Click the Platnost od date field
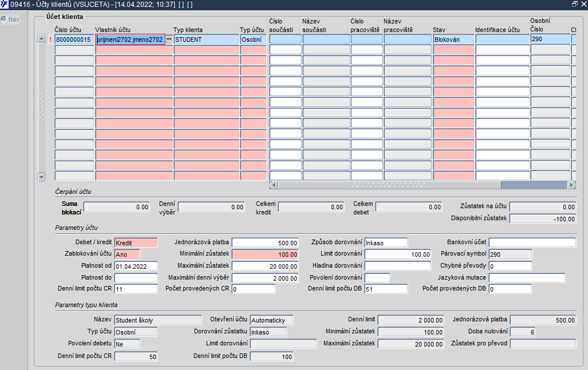The width and height of the screenshot is (588, 370). click(136, 266)
